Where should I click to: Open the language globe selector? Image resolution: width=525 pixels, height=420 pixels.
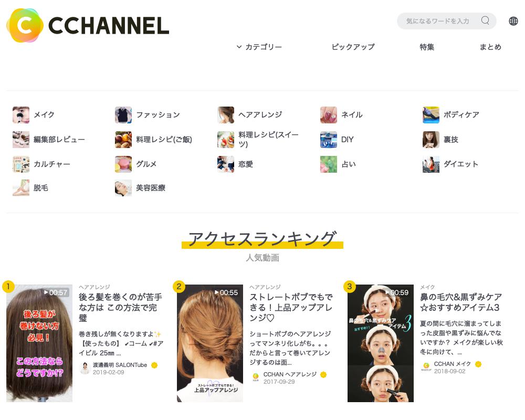click(513, 21)
